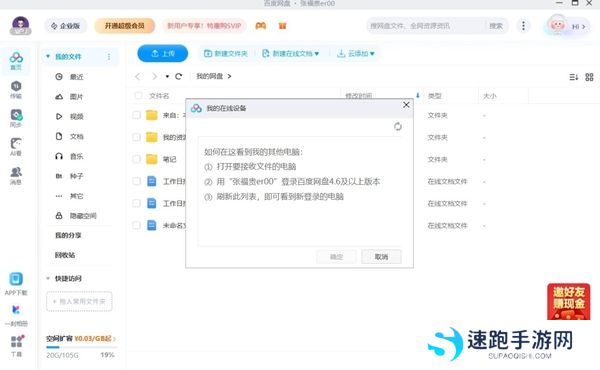Check the checkbox for 笔记 folder
This screenshot has height=370, width=600.
[x=136, y=159]
